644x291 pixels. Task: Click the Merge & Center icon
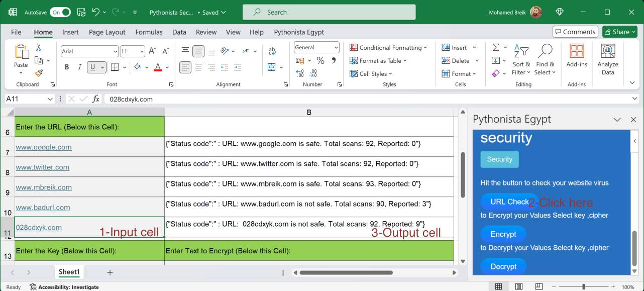pyautogui.click(x=272, y=67)
